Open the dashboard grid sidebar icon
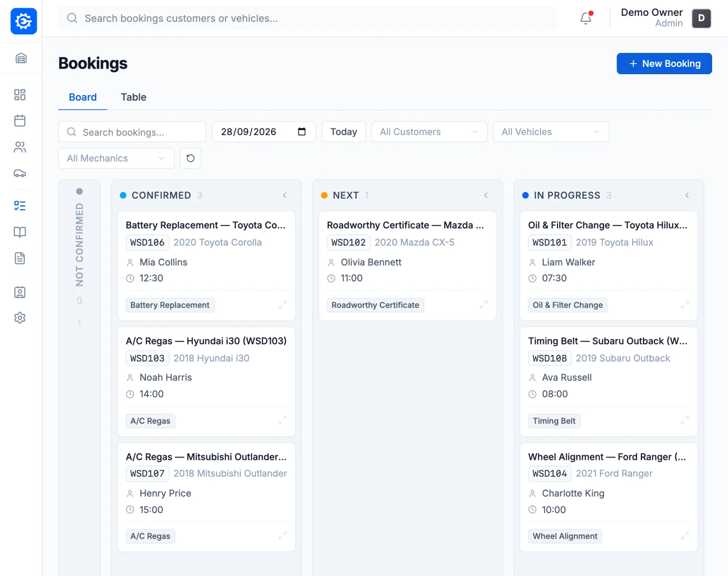Image resolution: width=728 pixels, height=576 pixels. tap(20, 95)
